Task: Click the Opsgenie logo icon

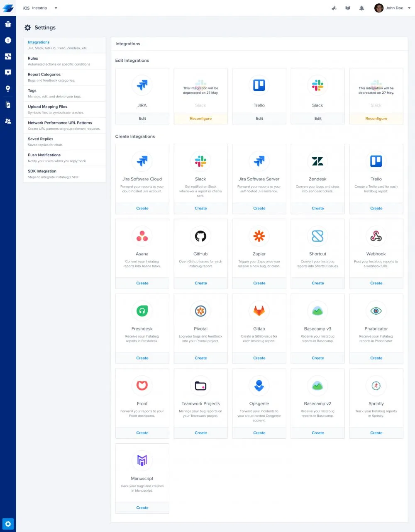Action: point(259,386)
